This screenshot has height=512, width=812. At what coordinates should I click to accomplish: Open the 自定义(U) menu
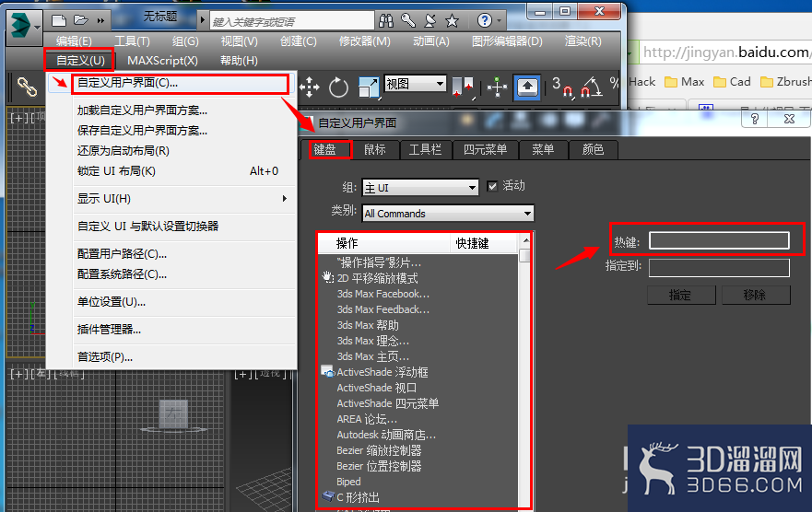point(80,61)
